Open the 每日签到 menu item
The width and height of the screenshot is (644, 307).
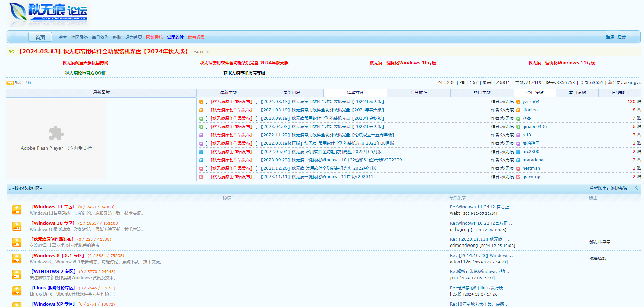point(100,38)
